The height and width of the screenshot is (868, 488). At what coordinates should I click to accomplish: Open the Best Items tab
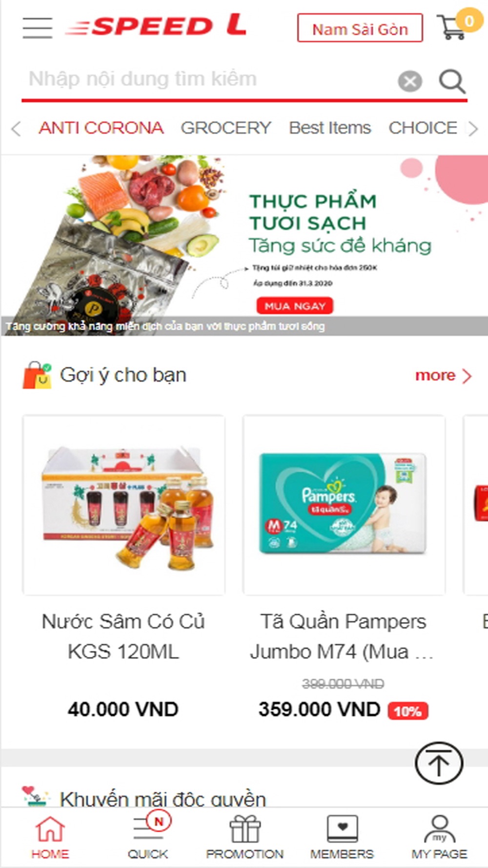click(x=330, y=128)
